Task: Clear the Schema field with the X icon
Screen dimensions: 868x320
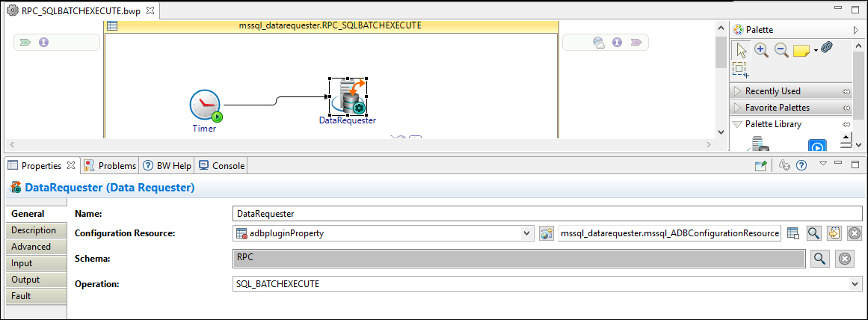Action: click(x=844, y=258)
